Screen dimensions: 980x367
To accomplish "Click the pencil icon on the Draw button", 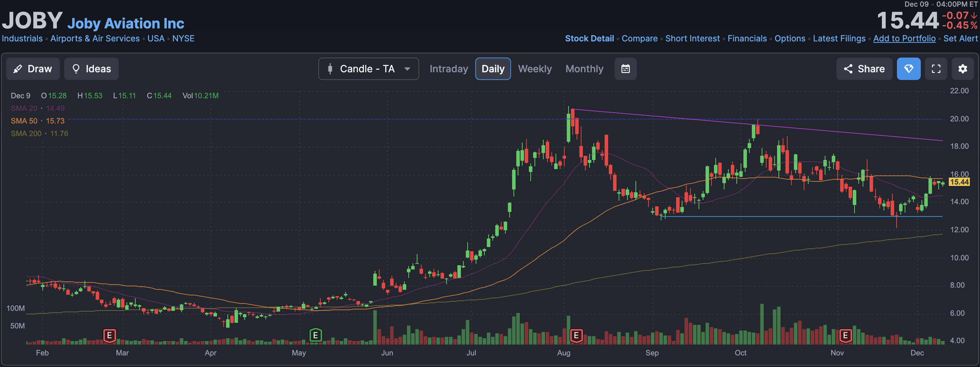I will coord(18,69).
